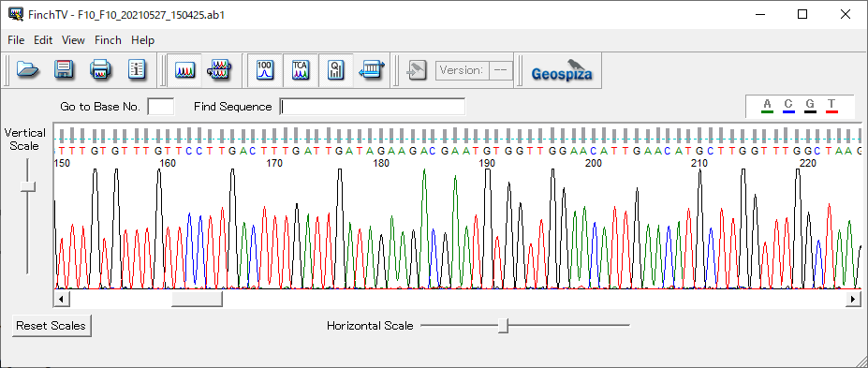This screenshot has width=868, height=368.
Task: Click the Horizontal Scale label
Action: (x=370, y=326)
